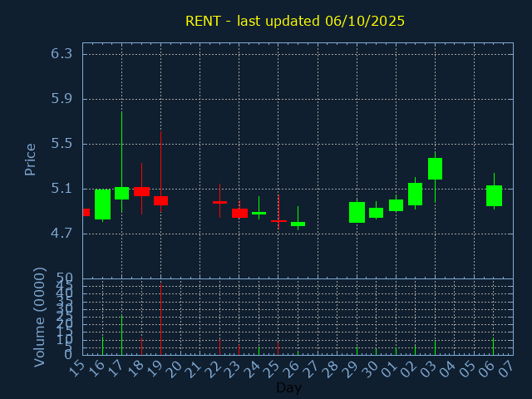The height and width of the screenshot is (399, 532).
Task: Select the red candlestick for day 19
Action: pyautogui.click(x=160, y=200)
